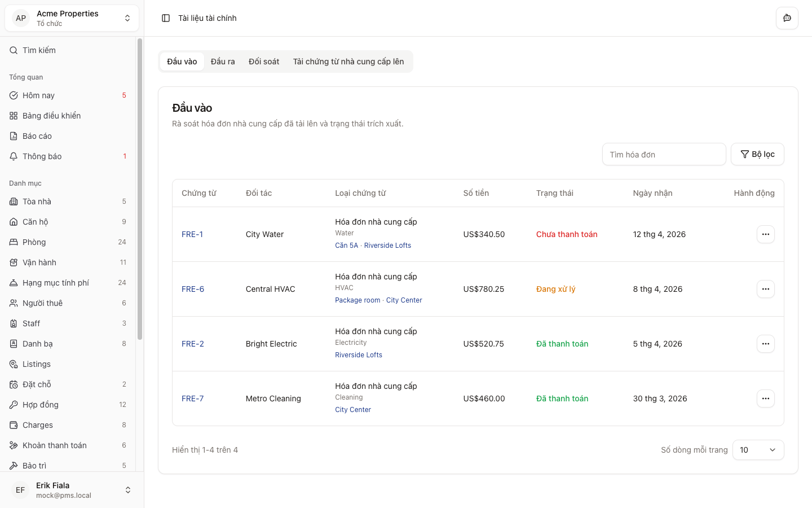The width and height of the screenshot is (812, 508).
Task: Open the FRE-6 document link
Action: click(193, 289)
